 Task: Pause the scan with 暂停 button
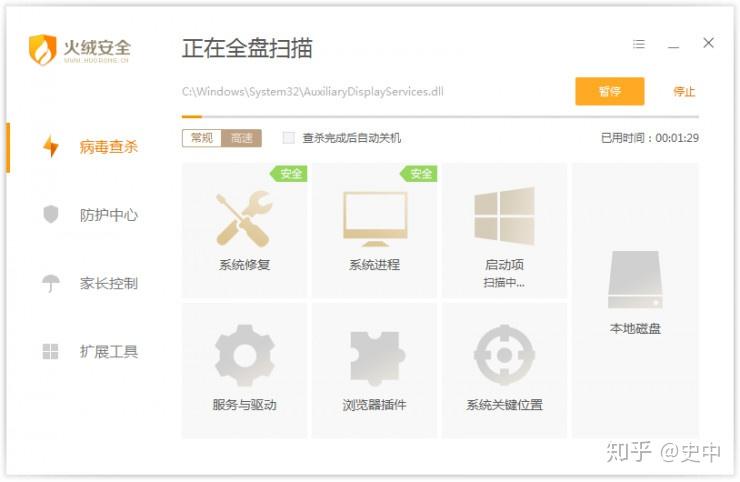coord(609,91)
